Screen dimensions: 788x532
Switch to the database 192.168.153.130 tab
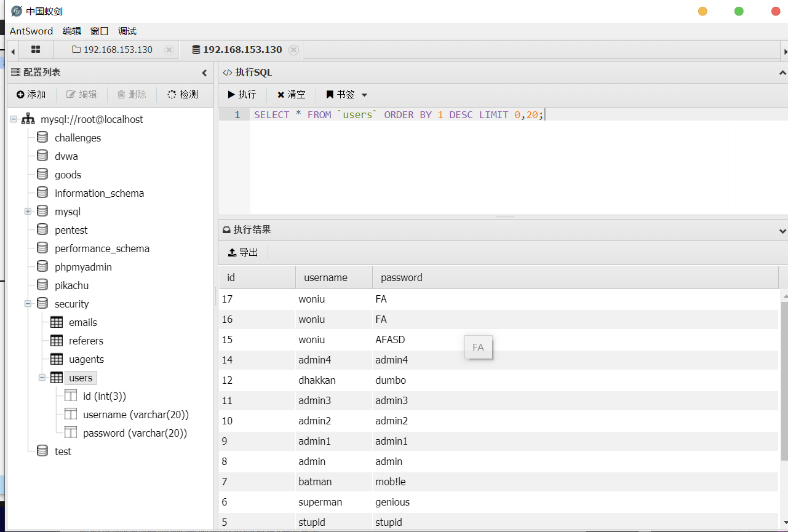click(237, 50)
